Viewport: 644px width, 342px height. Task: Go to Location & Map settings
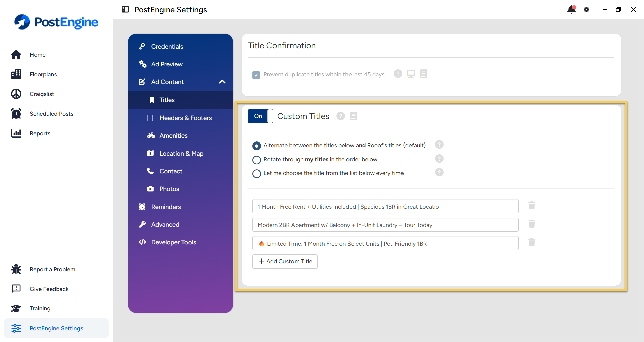coord(181,153)
